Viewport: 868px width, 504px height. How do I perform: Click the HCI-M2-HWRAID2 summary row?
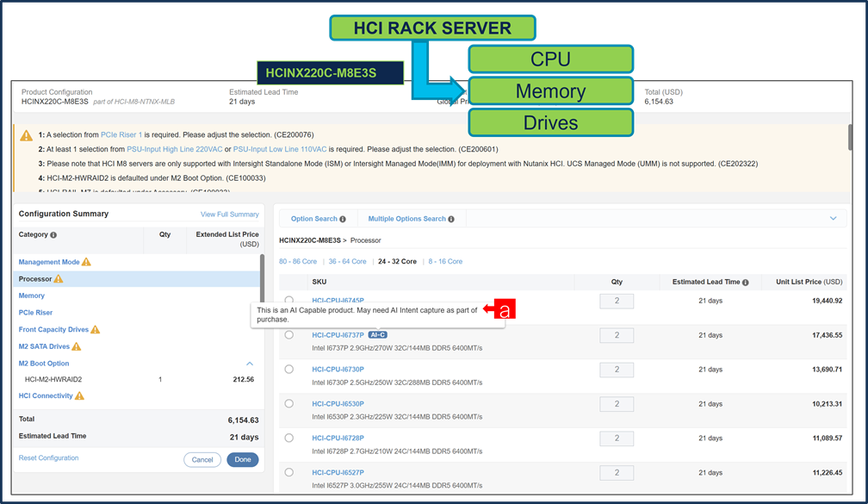[136, 379]
